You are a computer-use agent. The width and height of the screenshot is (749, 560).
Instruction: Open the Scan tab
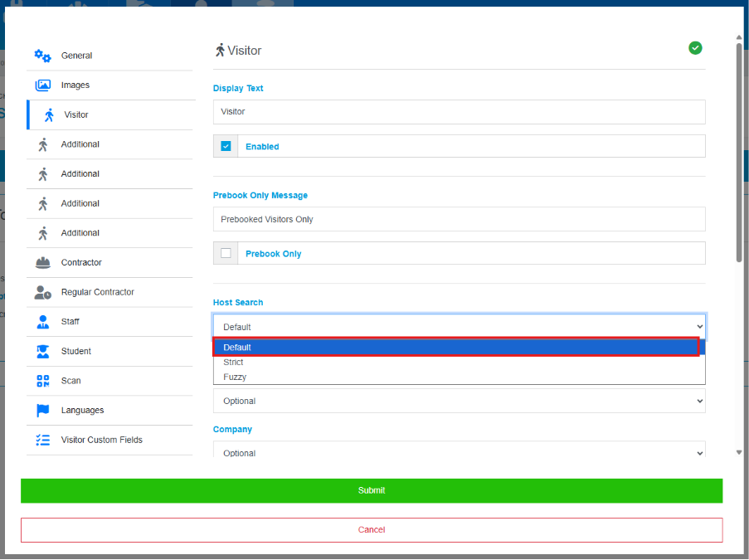click(109, 381)
